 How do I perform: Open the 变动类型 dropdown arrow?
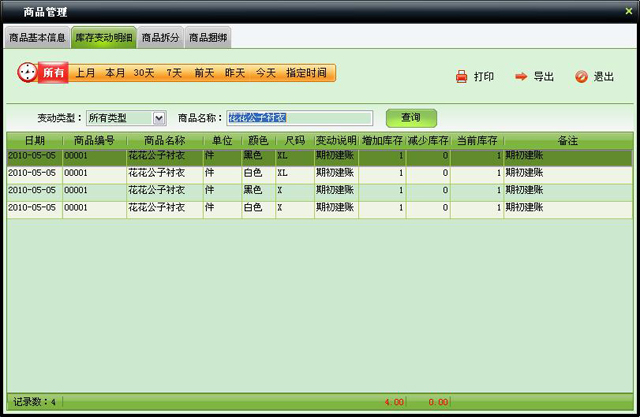click(158, 118)
